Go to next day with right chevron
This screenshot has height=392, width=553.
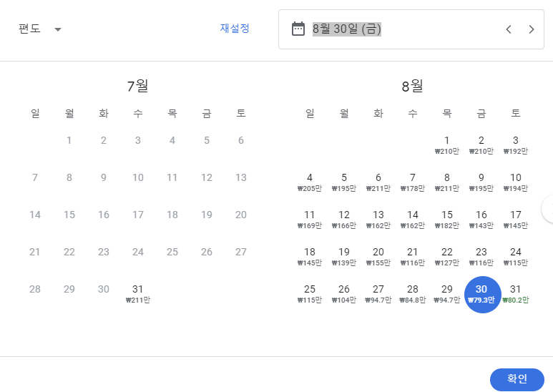tap(532, 29)
